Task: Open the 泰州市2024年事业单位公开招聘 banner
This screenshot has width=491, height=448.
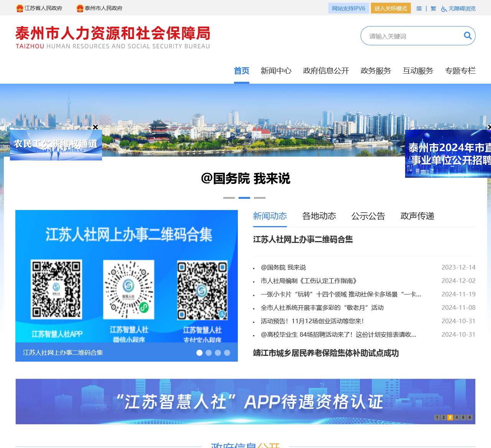Action: click(448, 154)
